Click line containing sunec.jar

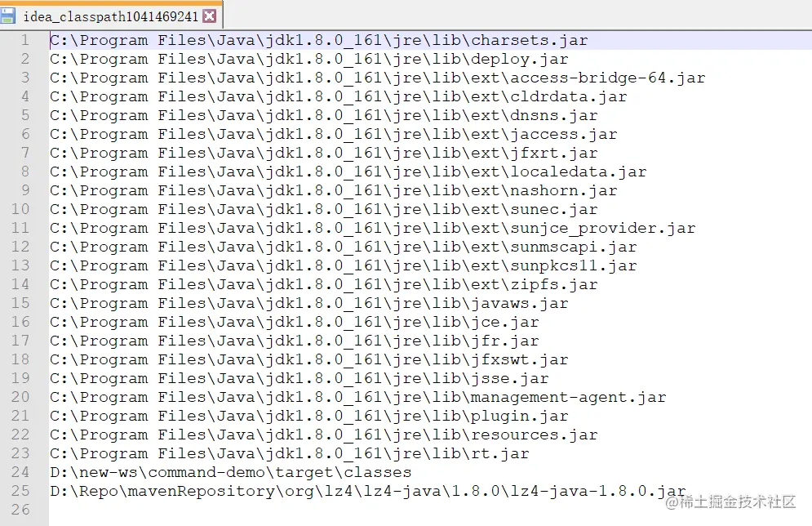[324, 209]
